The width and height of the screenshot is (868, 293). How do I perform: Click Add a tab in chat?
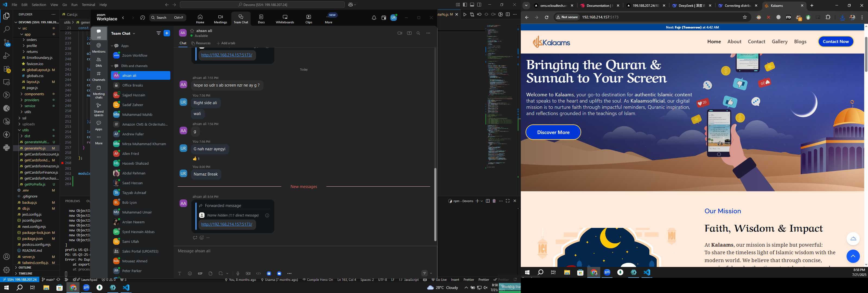point(226,43)
